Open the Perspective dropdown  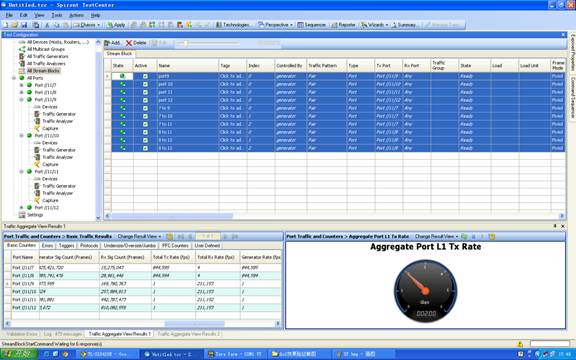coord(276,25)
